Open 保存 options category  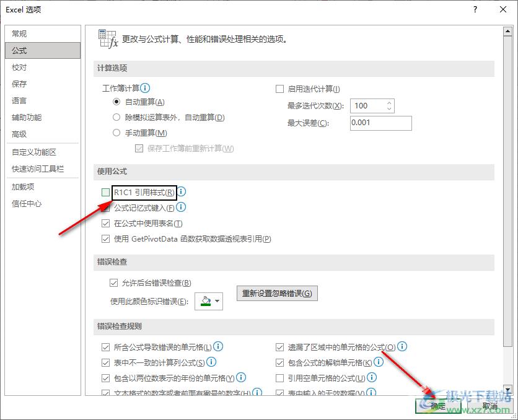pyautogui.click(x=43, y=84)
